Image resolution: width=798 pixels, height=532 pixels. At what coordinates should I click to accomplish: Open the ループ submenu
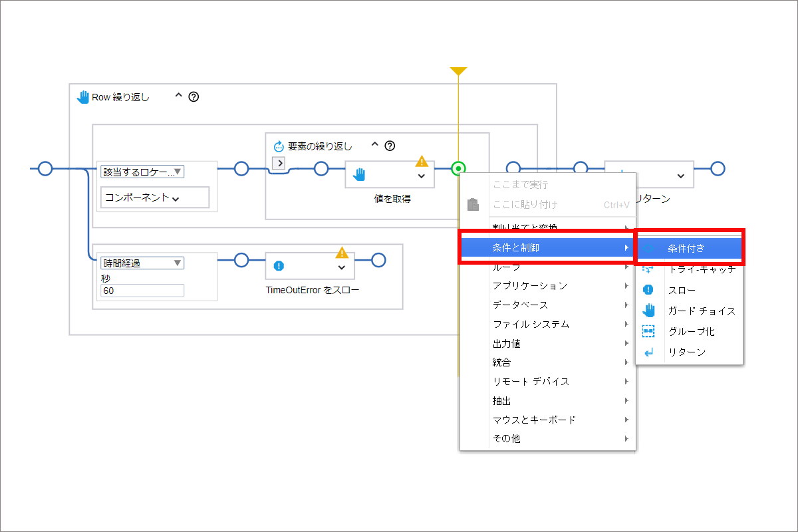547,267
